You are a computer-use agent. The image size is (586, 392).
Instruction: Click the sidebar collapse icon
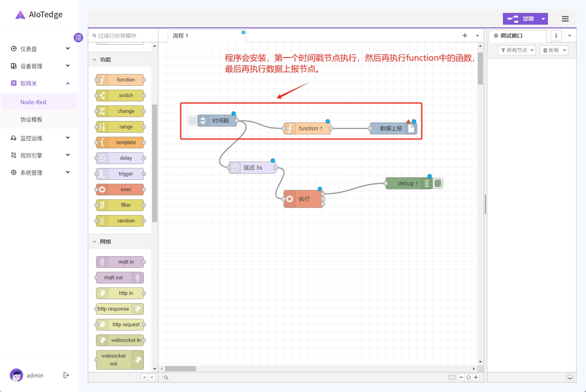coord(78,38)
